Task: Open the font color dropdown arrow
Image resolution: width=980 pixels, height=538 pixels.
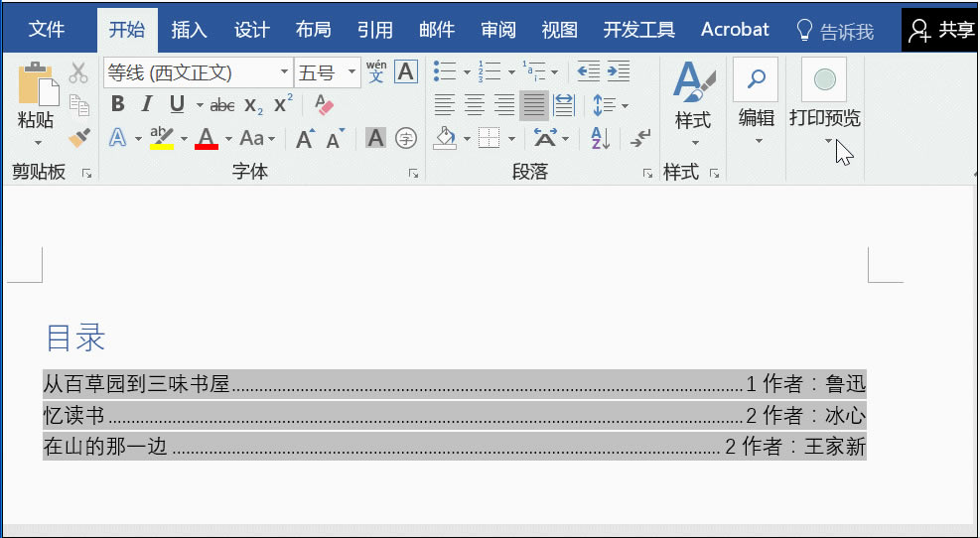Action: [228, 139]
